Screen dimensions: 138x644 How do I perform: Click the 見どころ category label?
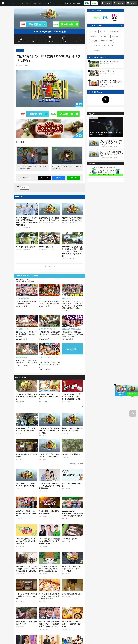[20, 51]
